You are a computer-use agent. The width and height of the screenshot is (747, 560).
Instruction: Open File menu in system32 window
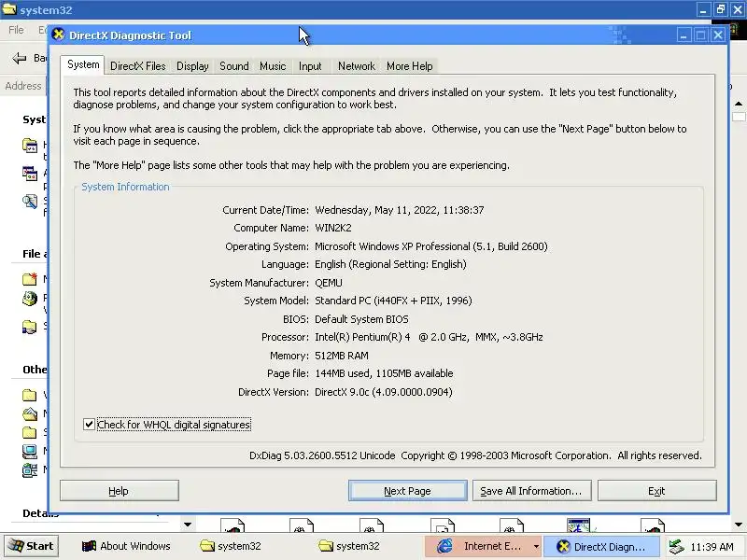click(16, 30)
